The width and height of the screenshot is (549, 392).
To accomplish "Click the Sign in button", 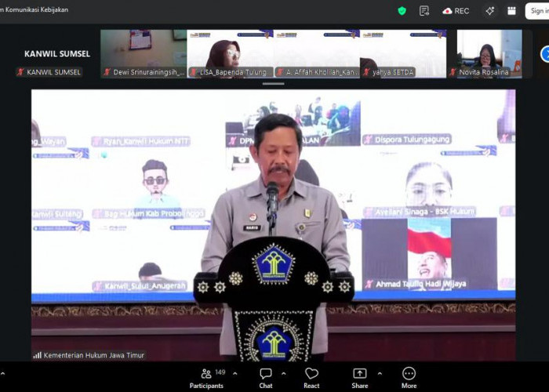I will tap(538, 11).
